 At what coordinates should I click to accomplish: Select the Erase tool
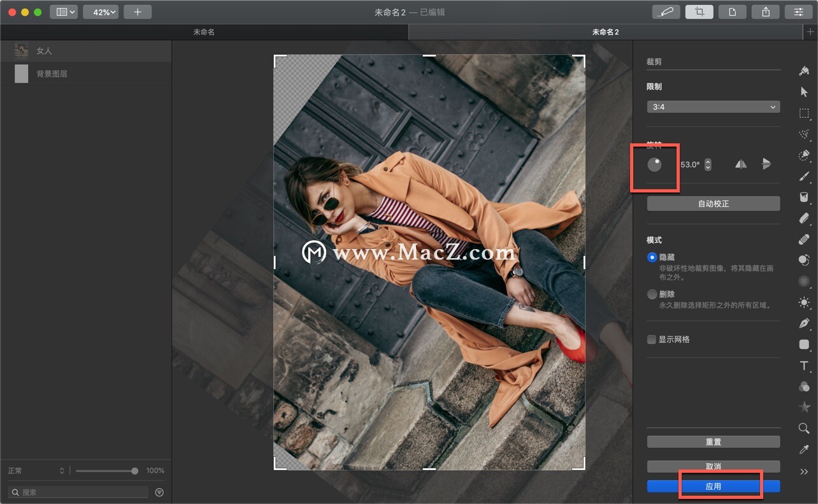pos(804,218)
